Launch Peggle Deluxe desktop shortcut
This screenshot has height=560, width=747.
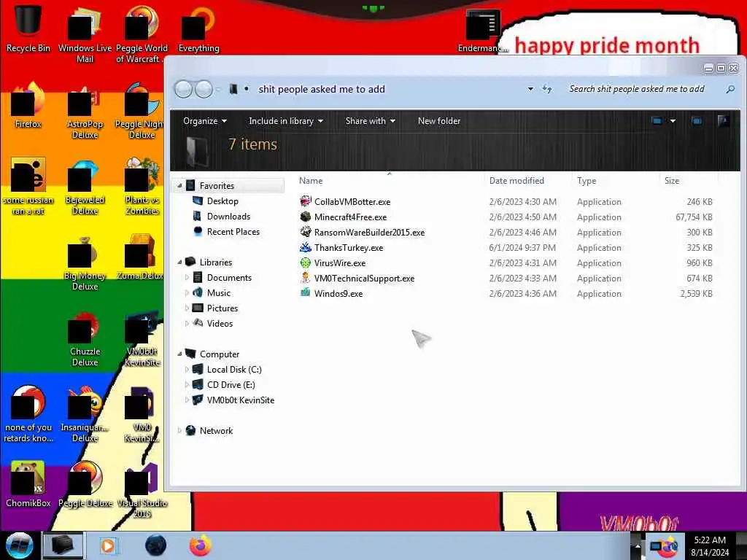tap(85, 484)
